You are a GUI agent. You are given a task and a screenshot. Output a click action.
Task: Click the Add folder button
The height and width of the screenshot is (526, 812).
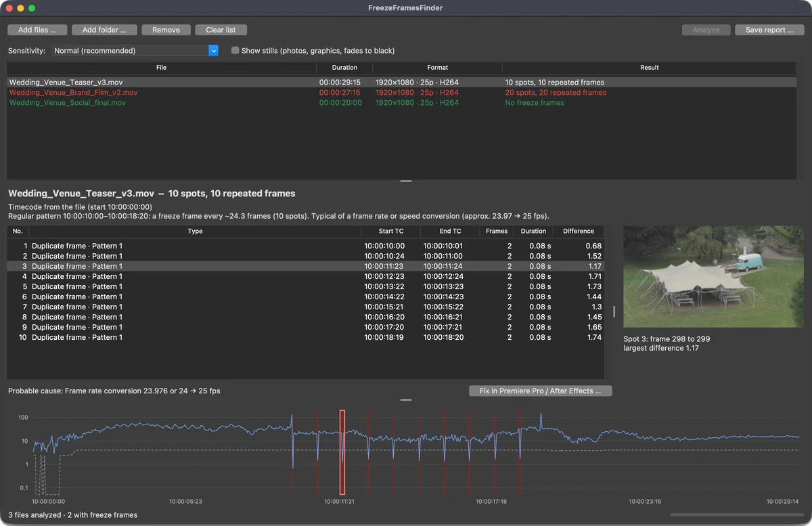104,30
